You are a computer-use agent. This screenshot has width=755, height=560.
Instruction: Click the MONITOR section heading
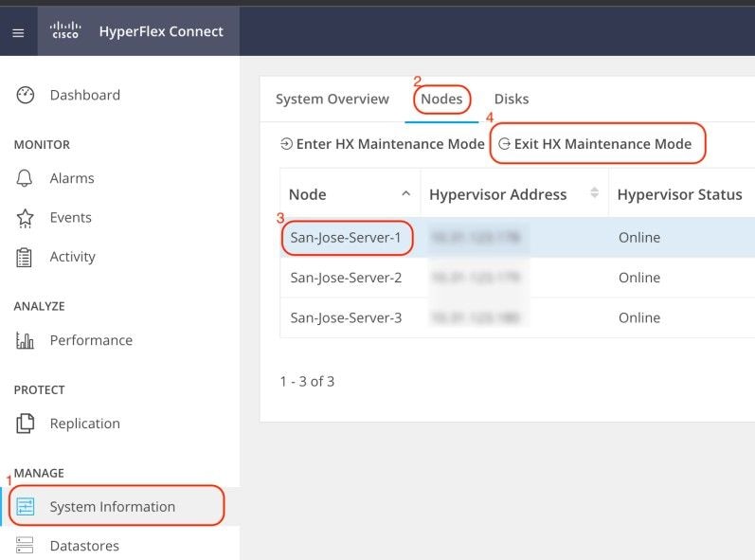point(42,144)
